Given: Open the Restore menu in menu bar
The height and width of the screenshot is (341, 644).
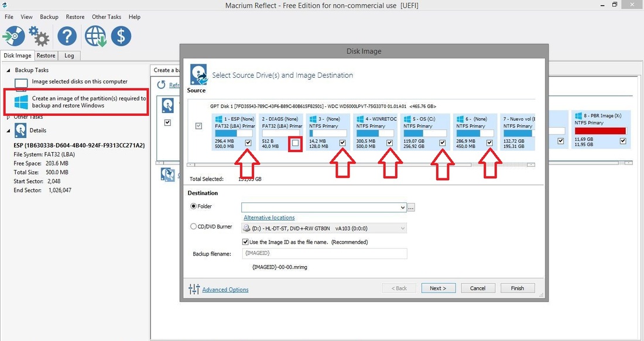Looking at the screenshot, I should pos(75,17).
